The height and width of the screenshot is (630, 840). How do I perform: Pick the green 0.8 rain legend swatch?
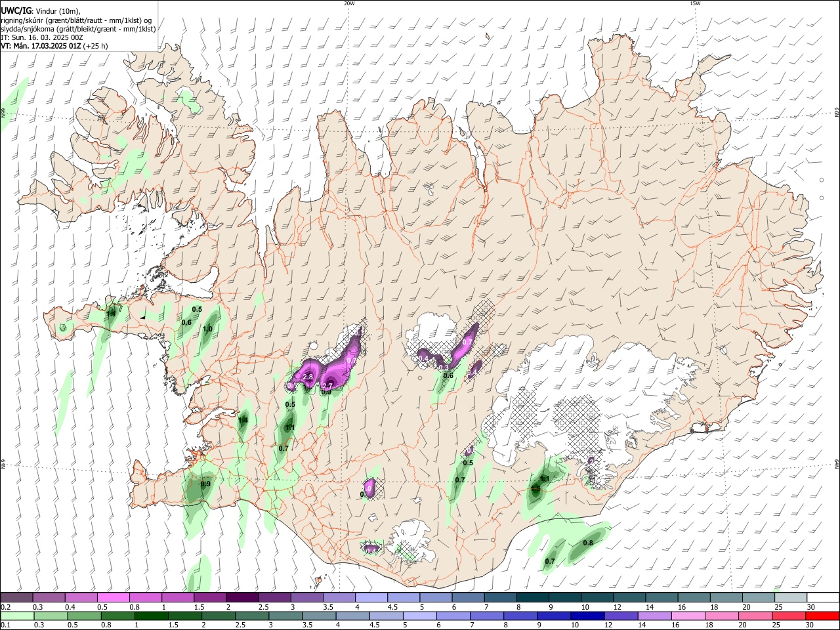[x=117, y=616]
